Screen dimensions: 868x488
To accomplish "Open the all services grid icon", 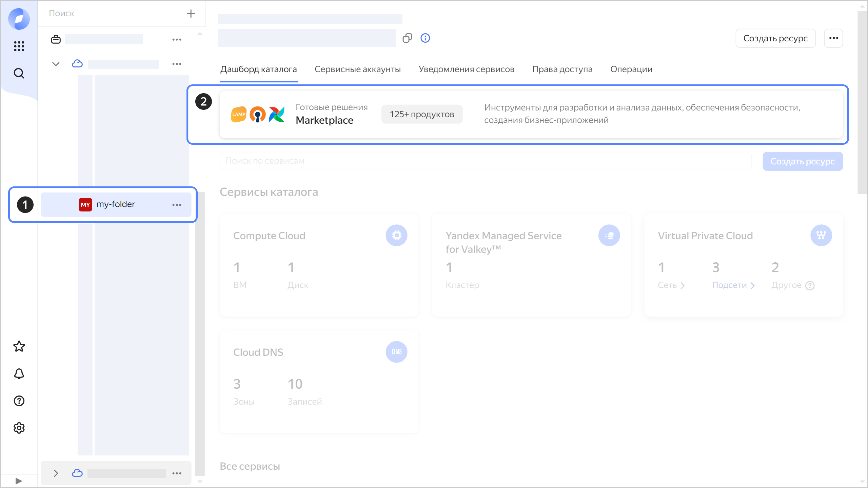I will point(19,46).
